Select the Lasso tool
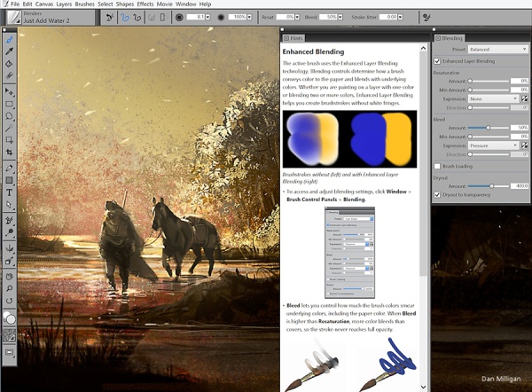Screen dimensions: 532x392 9,116
